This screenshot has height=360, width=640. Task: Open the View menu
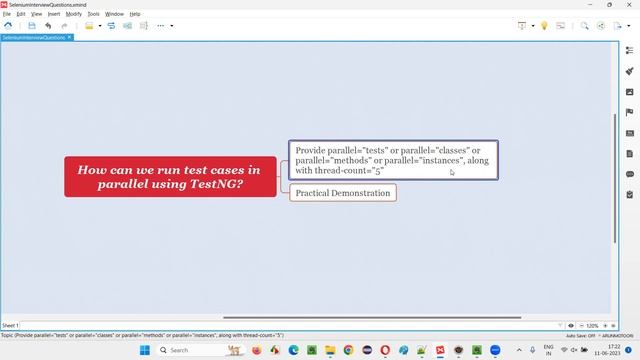click(36, 14)
